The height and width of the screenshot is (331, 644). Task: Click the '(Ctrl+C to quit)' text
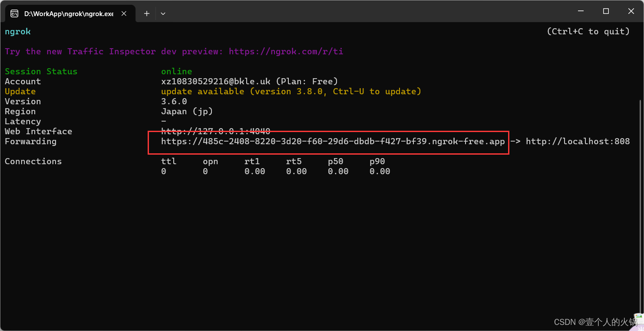(x=588, y=32)
